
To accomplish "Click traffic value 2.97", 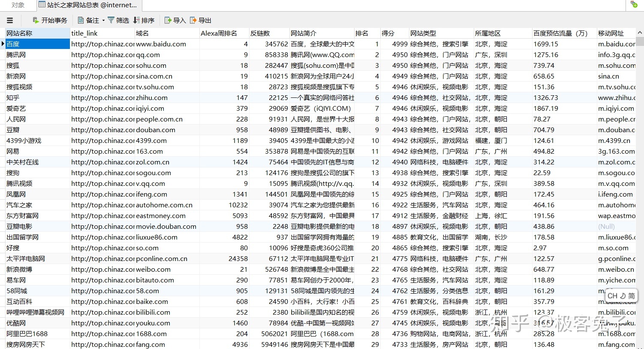I will pyautogui.click(x=564, y=248).
